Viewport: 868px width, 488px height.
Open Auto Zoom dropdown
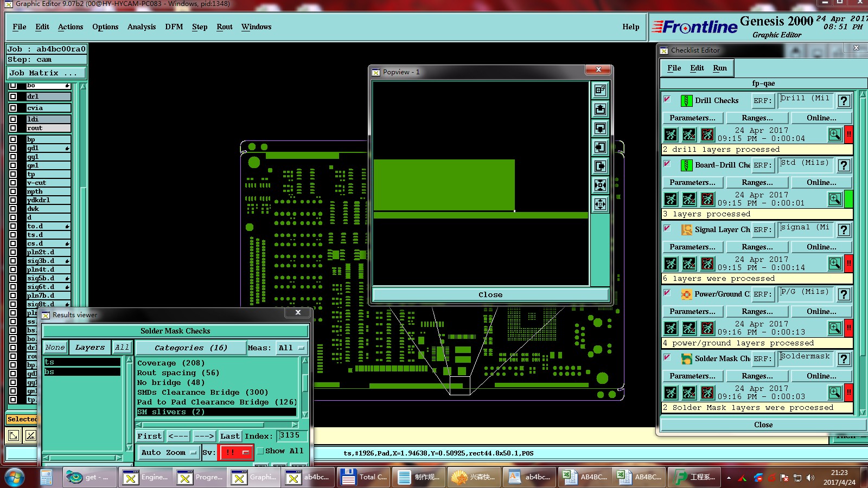coord(168,452)
